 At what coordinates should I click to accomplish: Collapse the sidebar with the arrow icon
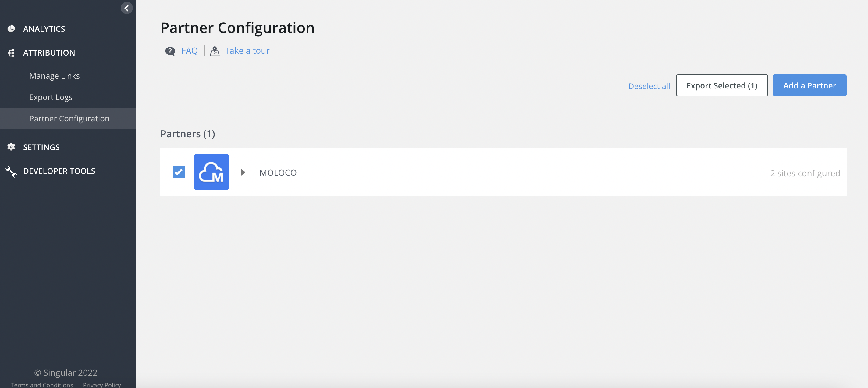pos(126,8)
